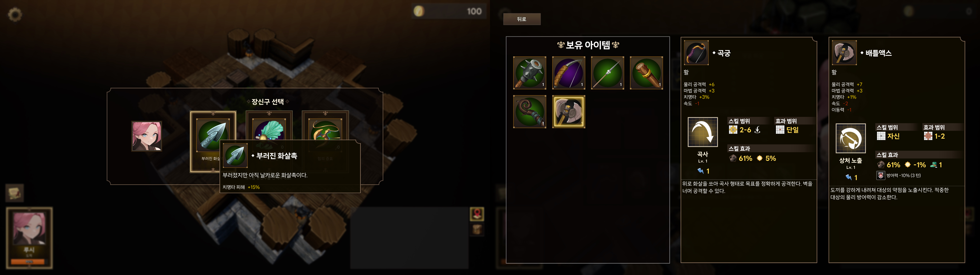
Task: Click the gold coin counter showing 100
Action: [x=449, y=11]
